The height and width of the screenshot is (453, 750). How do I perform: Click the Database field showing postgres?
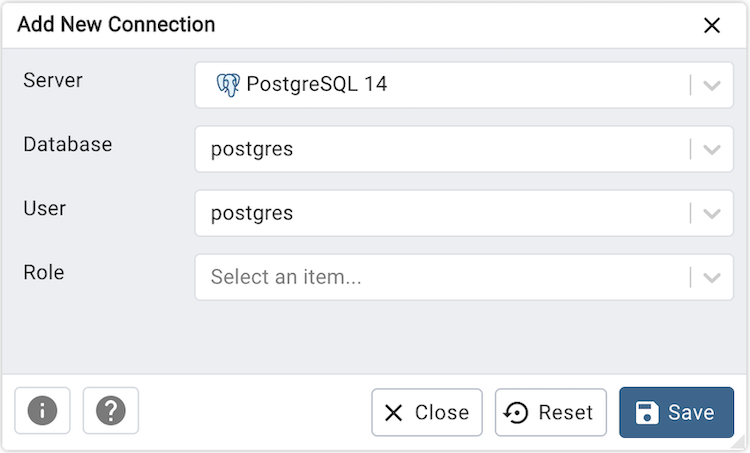click(440, 149)
